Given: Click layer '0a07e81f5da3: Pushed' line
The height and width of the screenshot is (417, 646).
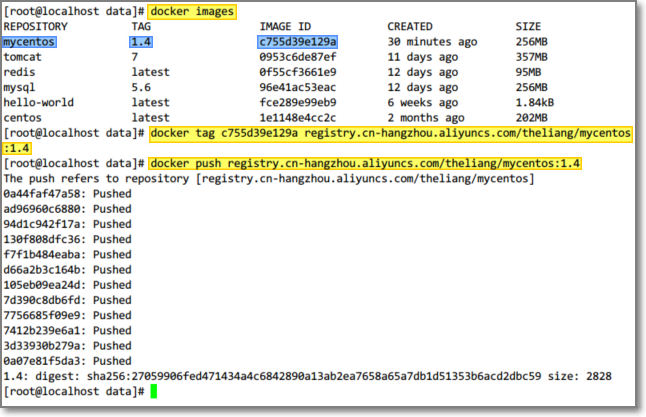Looking at the screenshot, I should (x=68, y=361).
